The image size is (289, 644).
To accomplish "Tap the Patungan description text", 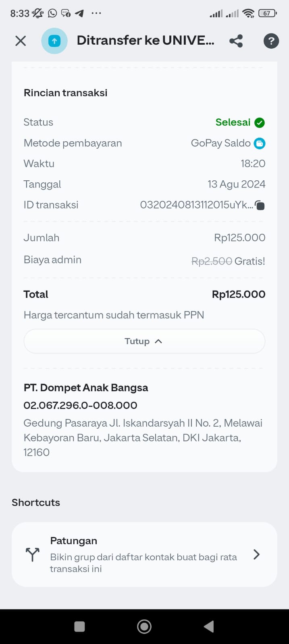I will point(143,563).
